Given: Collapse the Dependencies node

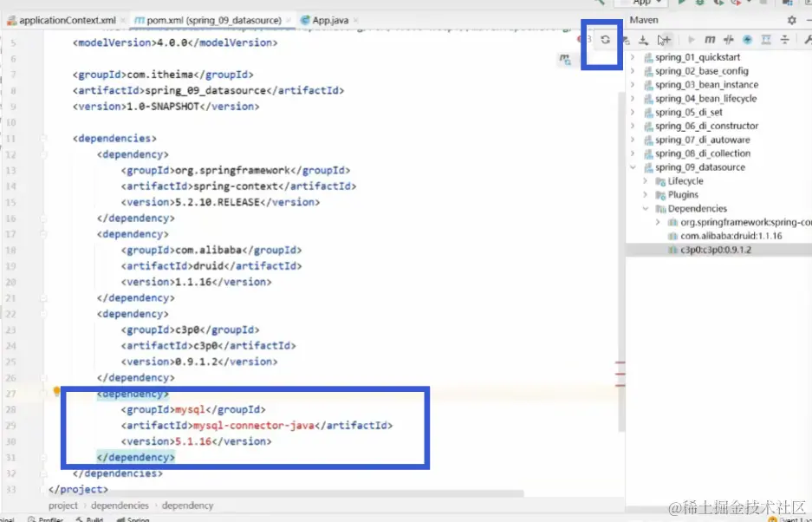Looking at the screenshot, I should point(646,208).
